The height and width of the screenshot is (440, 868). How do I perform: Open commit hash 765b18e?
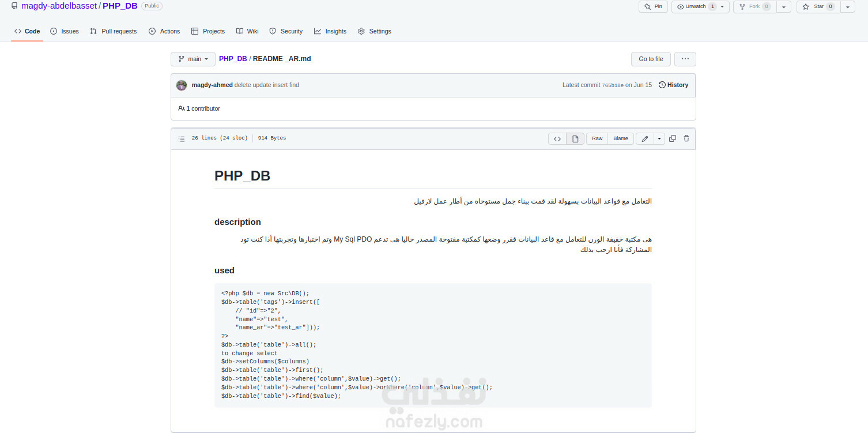tap(613, 85)
